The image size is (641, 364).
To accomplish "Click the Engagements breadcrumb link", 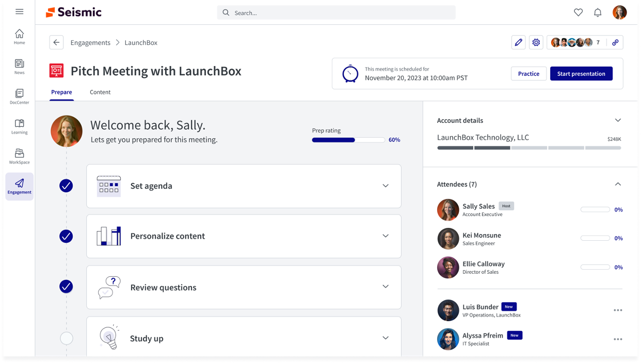I will 90,43.
